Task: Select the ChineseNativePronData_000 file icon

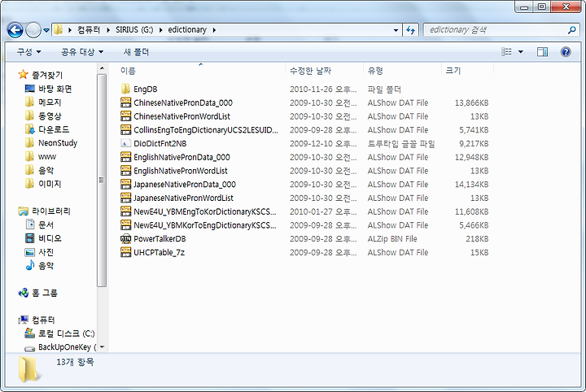Action: tap(125, 102)
